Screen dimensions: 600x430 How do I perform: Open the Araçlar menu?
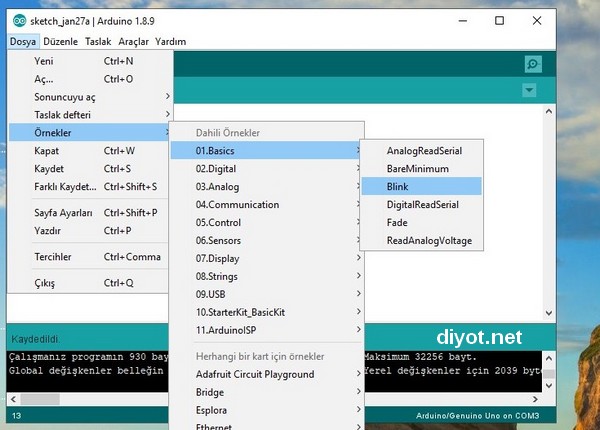(133, 41)
